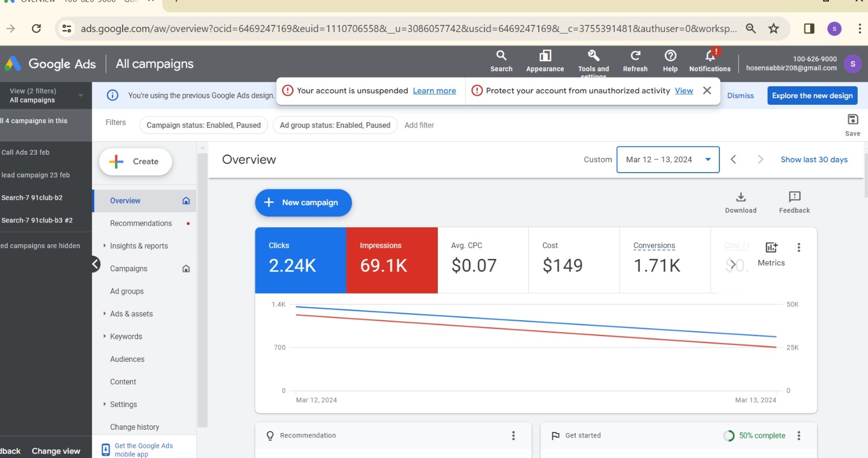The image size is (868, 458).
Task: Click the site information icon in address bar
Action: pyautogui.click(x=67, y=28)
